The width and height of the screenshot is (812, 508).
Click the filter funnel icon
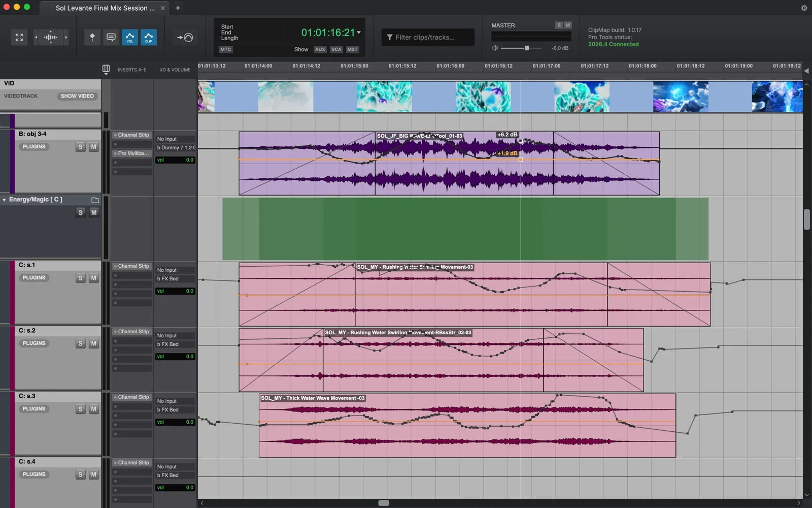[390, 37]
